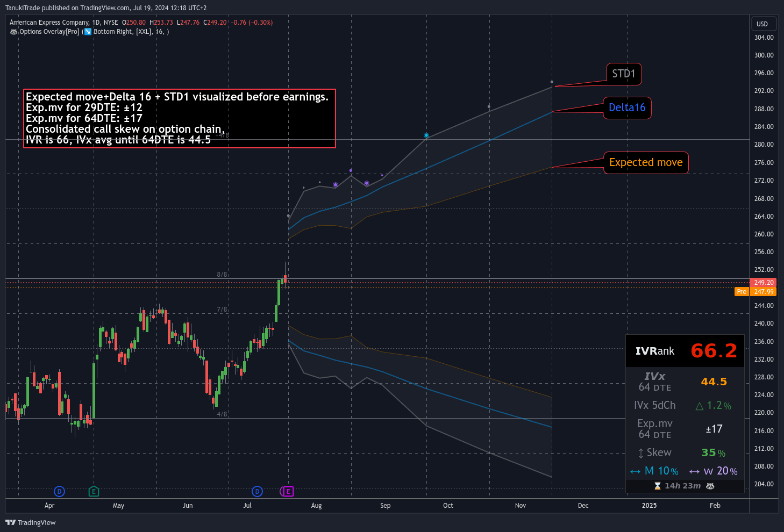Click the Exp.mv 64 DTE ±17 value
Screen dimensions: 784x532
714,429
